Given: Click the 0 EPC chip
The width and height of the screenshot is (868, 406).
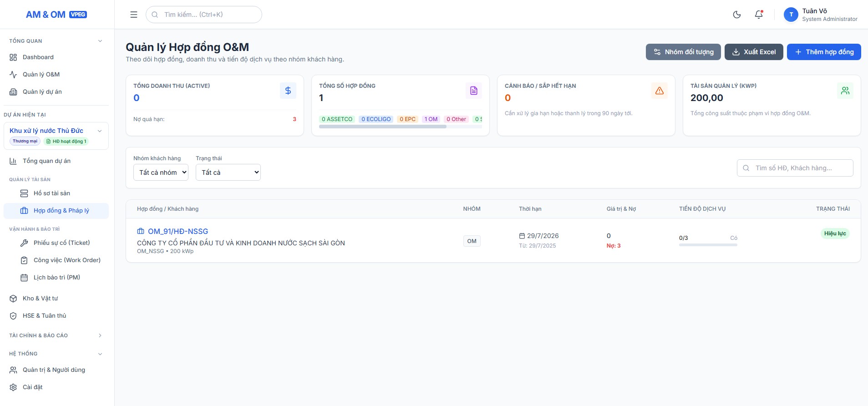Looking at the screenshot, I should (407, 119).
